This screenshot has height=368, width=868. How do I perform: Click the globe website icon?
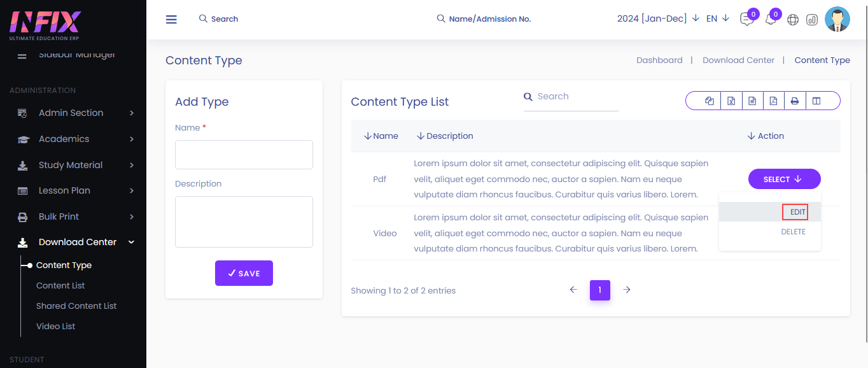793,20
